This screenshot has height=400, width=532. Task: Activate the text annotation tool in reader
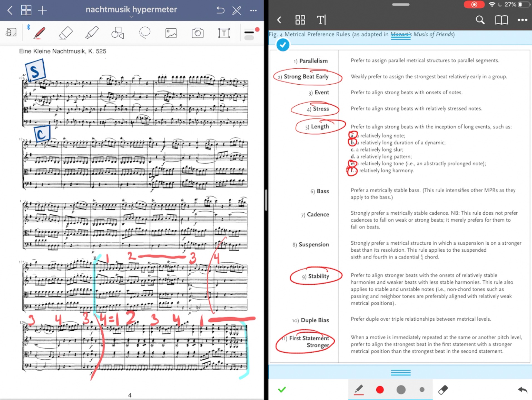coord(321,20)
